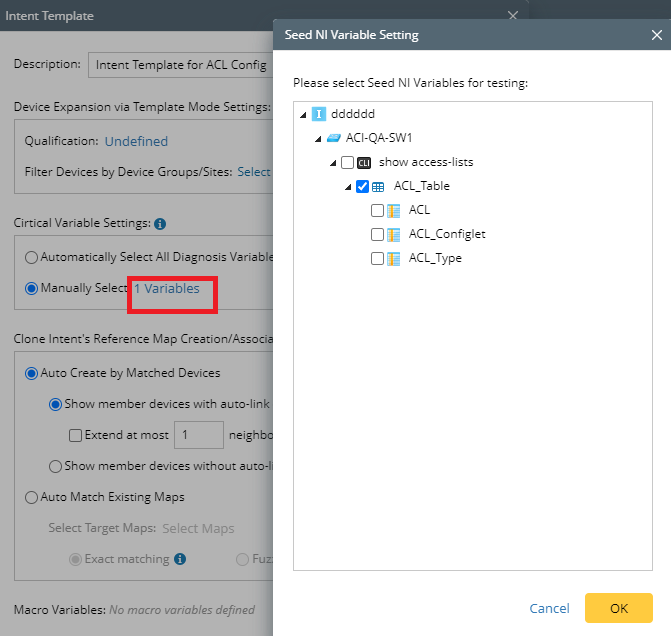The image size is (671, 636).
Task: Check the ACL variable checkbox
Action: pos(377,211)
